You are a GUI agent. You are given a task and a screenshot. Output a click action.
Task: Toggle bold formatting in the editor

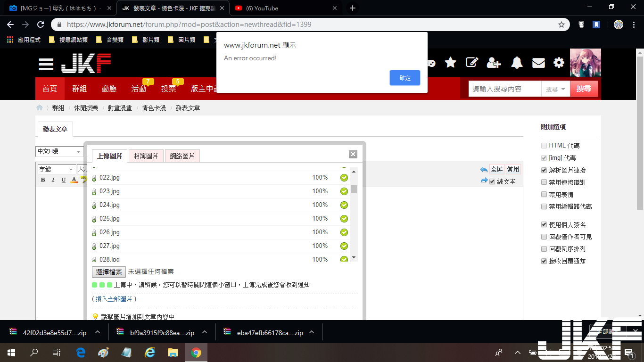coord(43,180)
